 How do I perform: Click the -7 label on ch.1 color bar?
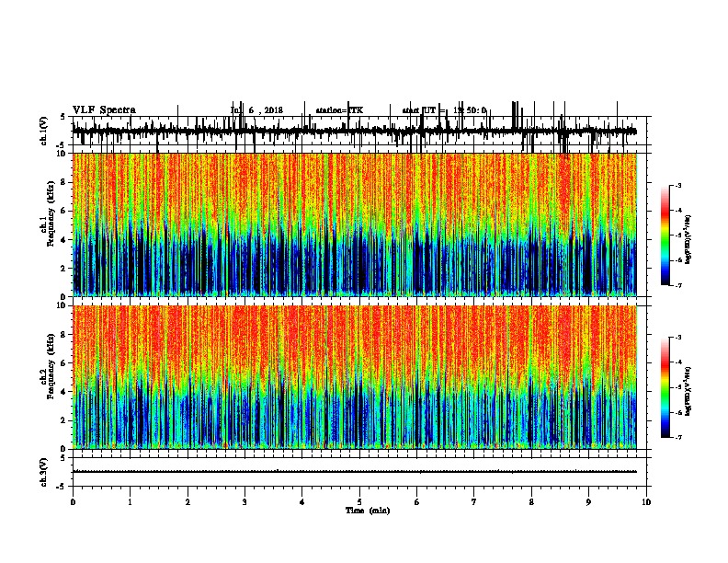click(678, 285)
